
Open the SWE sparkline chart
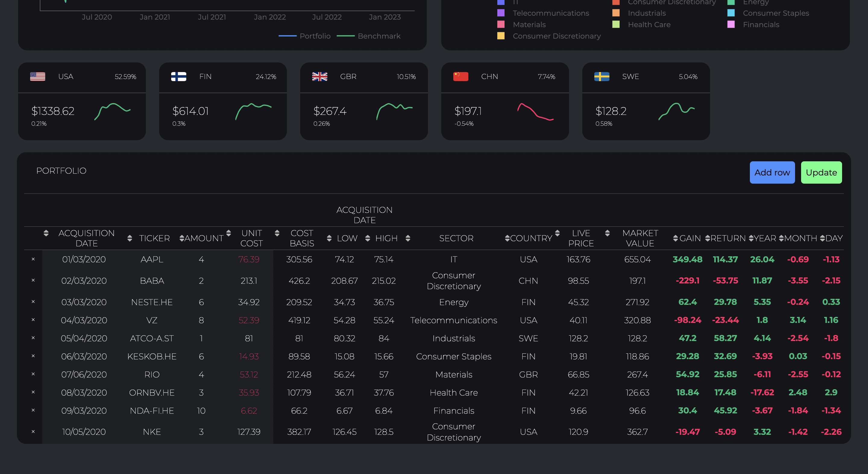(677, 111)
